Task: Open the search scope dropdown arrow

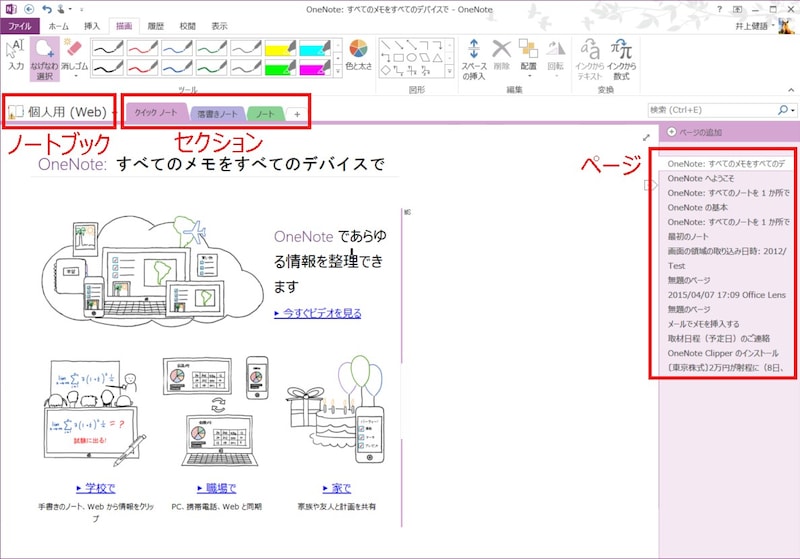Action: point(792,110)
